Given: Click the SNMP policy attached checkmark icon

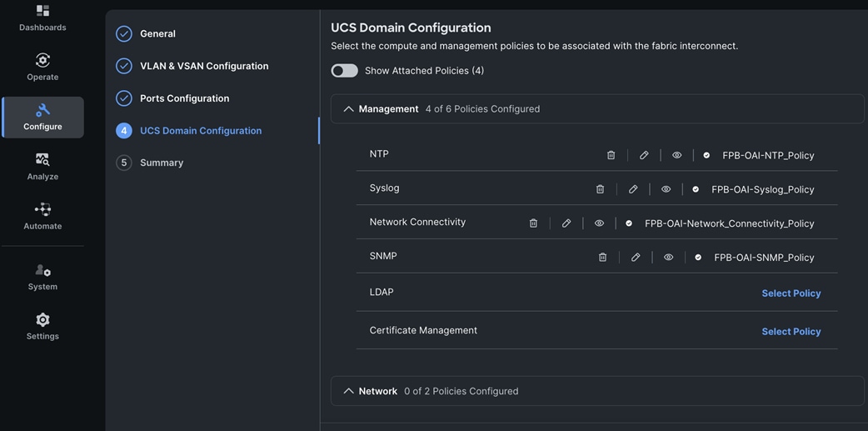Looking at the screenshot, I should 698,257.
